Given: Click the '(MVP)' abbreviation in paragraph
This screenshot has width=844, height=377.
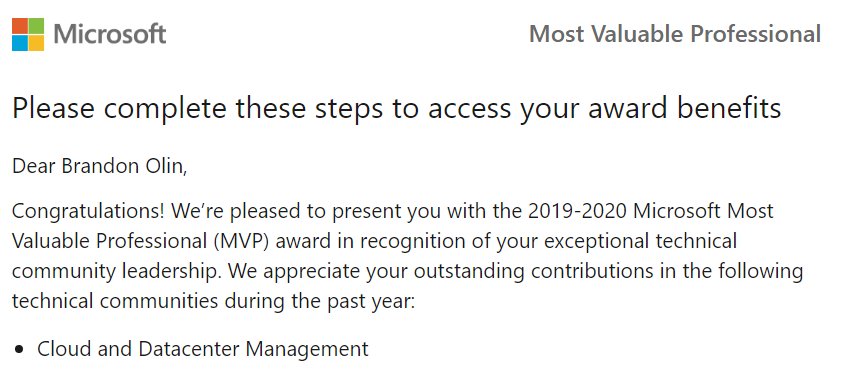Looking at the screenshot, I should (x=244, y=241).
